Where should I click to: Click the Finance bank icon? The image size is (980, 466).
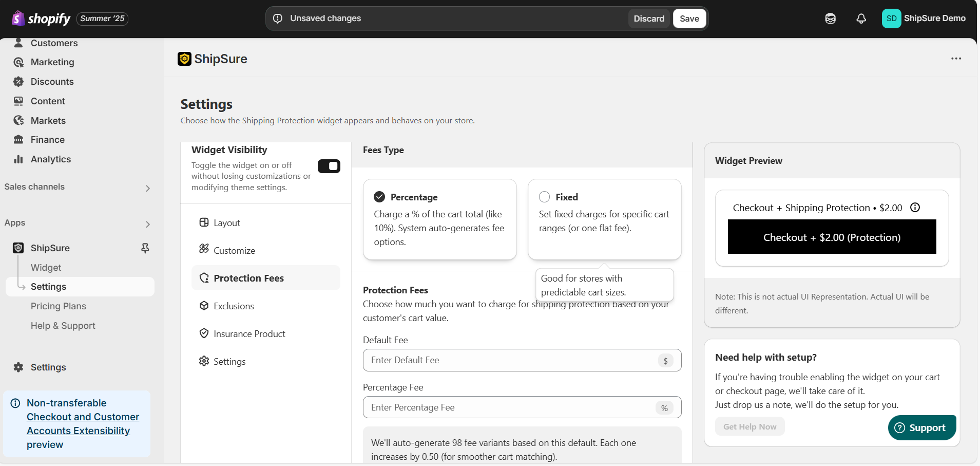click(18, 140)
